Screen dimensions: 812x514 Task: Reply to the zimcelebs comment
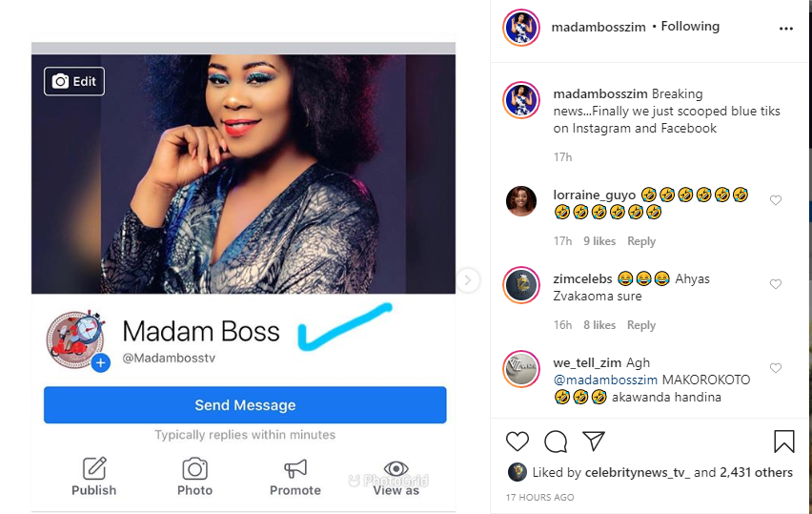coord(641,325)
